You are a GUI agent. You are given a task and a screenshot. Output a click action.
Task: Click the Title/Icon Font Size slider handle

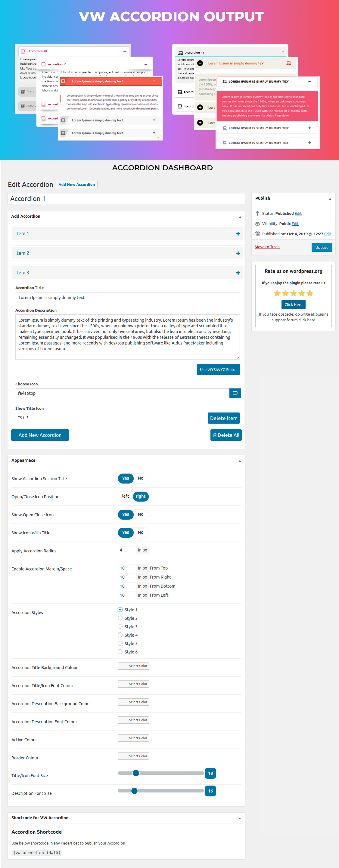pos(136,773)
